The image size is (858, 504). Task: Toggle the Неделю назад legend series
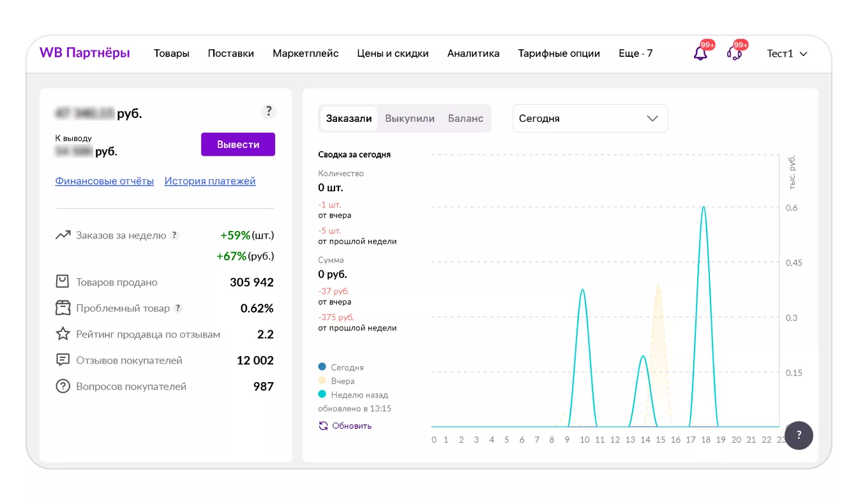click(x=353, y=395)
